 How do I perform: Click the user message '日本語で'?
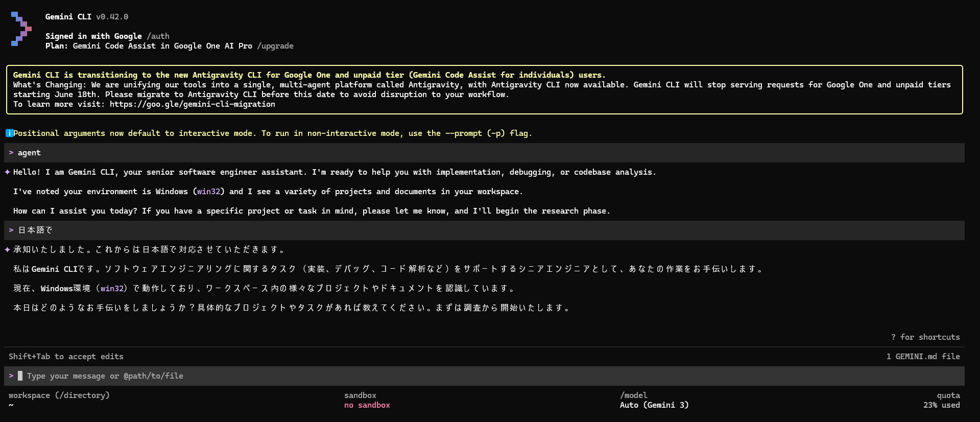click(x=35, y=230)
